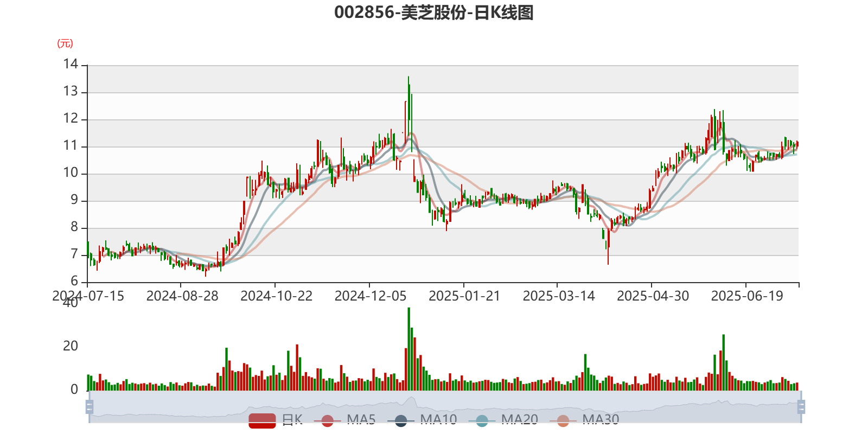Select the 2024-07-15 date label
868x434 pixels.
[88, 296]
